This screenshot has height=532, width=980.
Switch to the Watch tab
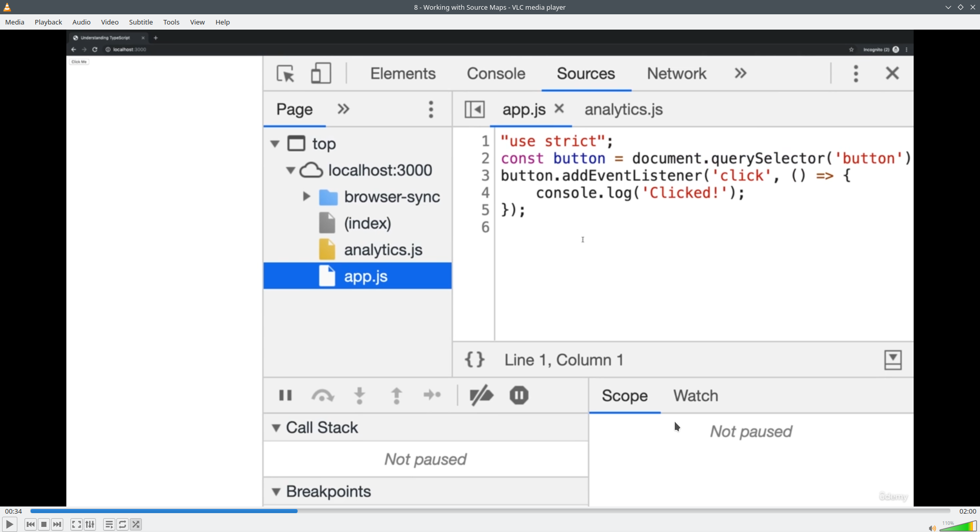(x=695, y=396)
